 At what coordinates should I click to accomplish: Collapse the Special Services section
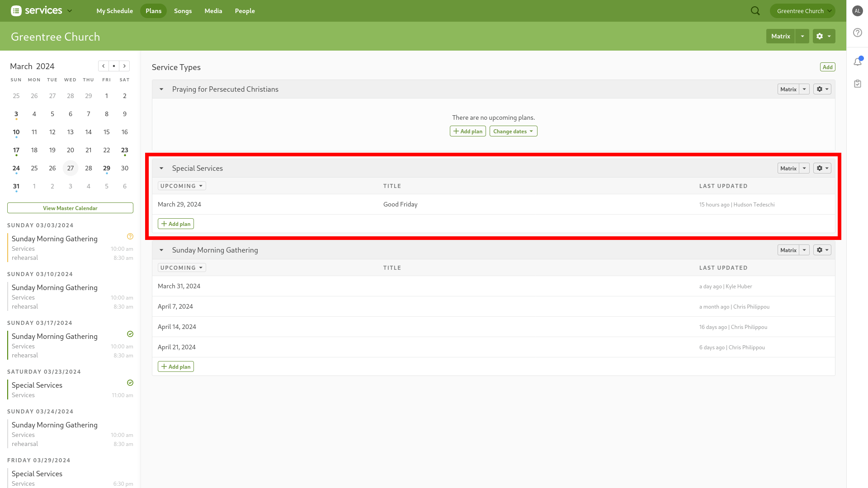tap(161, 168)
